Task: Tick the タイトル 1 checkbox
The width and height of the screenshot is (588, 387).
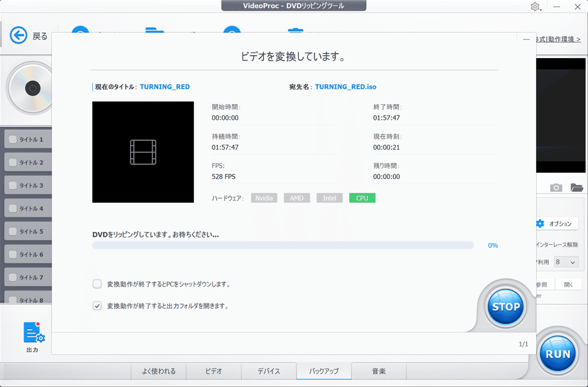Action: coord(12,140)
